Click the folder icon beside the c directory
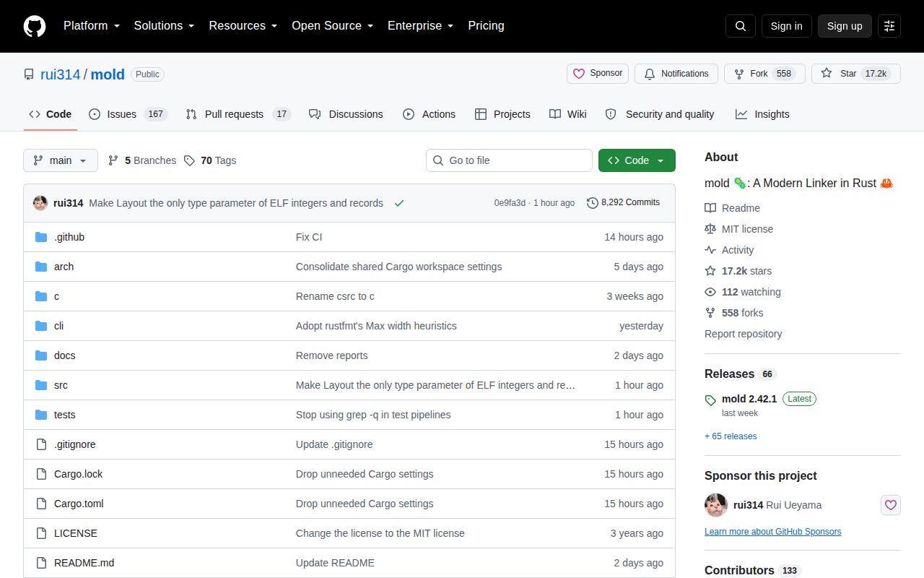The height and width of the screenshot is (578, 924). [x=41, y=296]
